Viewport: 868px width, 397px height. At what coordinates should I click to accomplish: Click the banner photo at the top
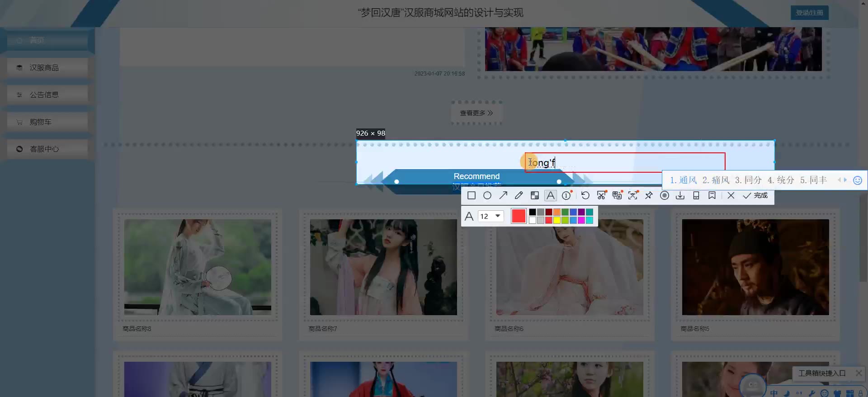(x=653, y=49)
